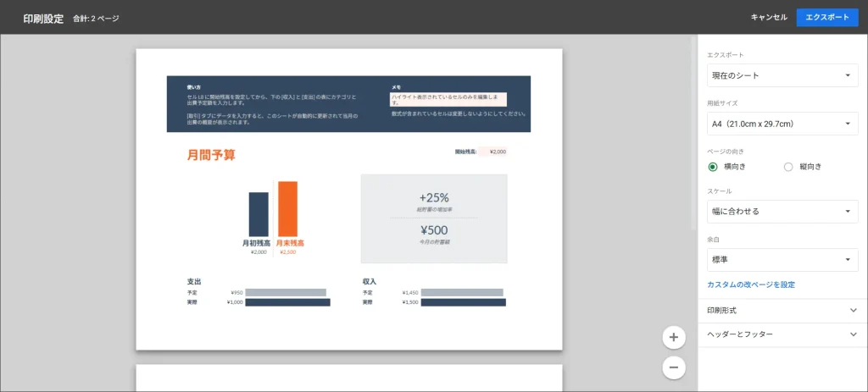Click the 月間予算 heading in preview
The height and width of the screenshot is (392, 868).
point(211,156)
